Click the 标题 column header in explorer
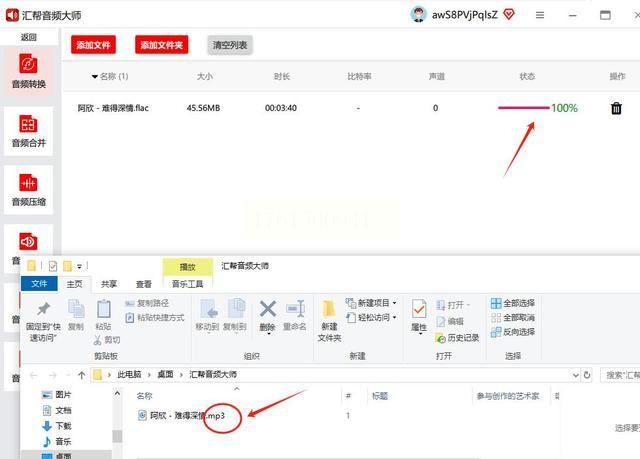This screenshot has height=459, width=640. click(x=380, y=396)
